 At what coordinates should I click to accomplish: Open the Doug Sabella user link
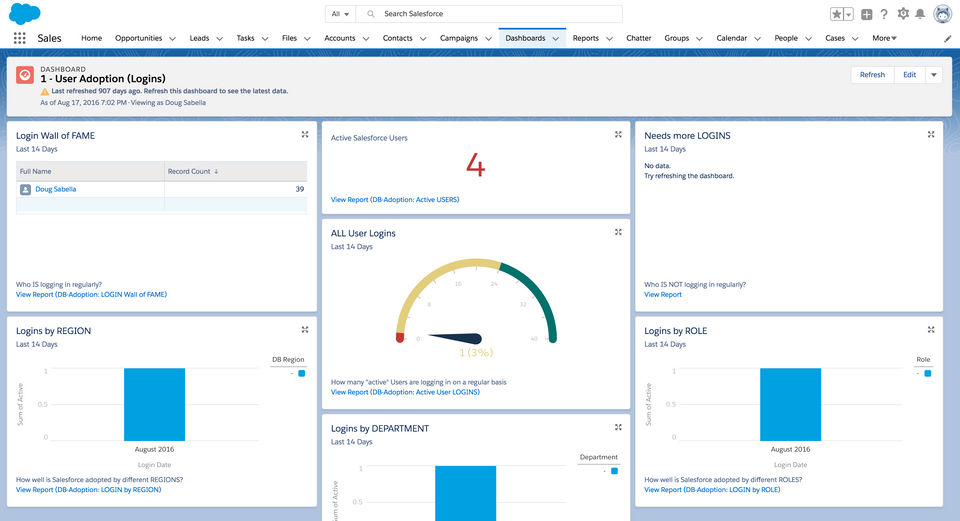[x=55, y=189]
